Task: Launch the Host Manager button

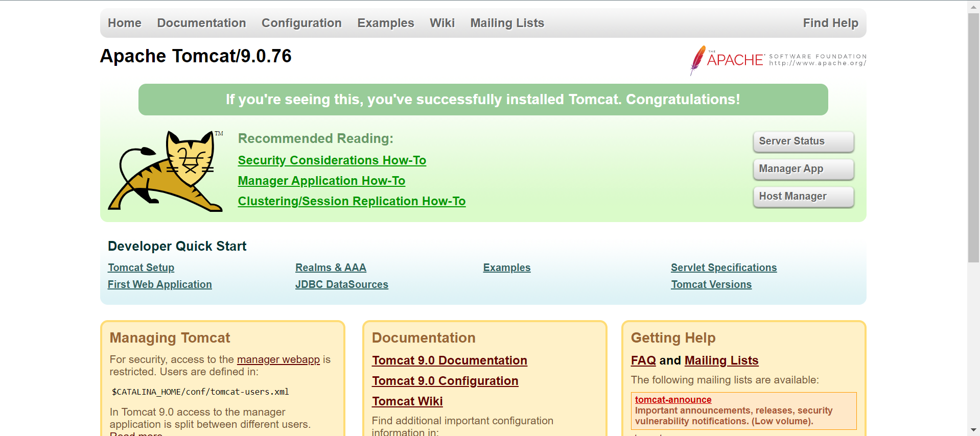Action: [803, 197]
